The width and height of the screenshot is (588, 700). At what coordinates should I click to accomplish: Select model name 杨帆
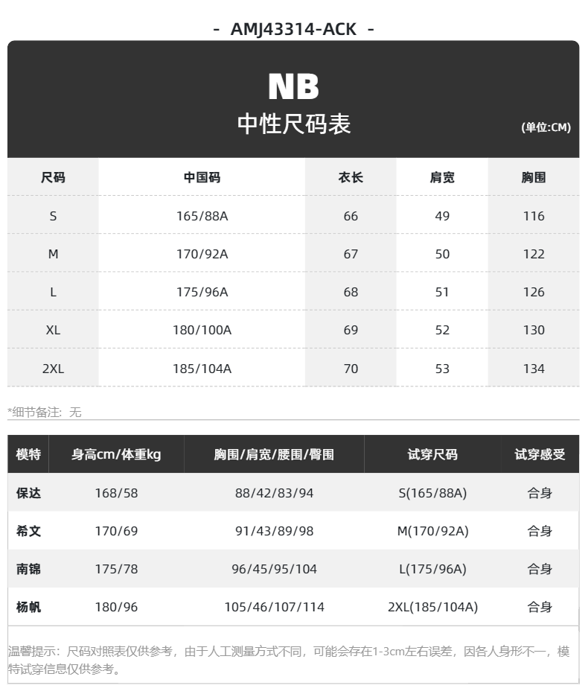[28, 607]
